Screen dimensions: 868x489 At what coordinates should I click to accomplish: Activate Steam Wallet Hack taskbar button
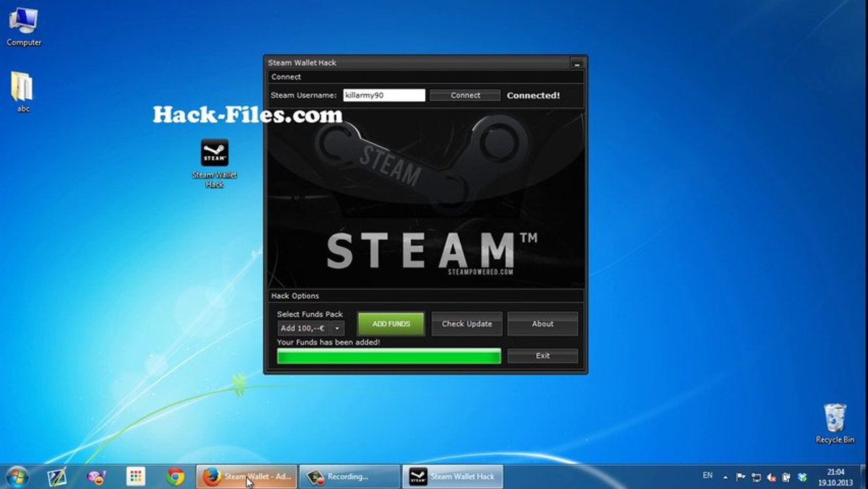click(453, 477)
